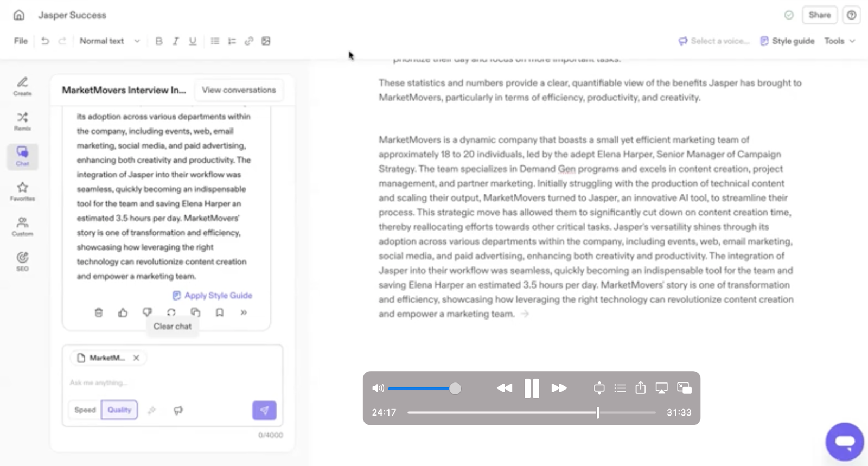Viewport: 868px width, 466px height.
Task: Enter picture-in-picture mode
Action: (x=684, y=388)
